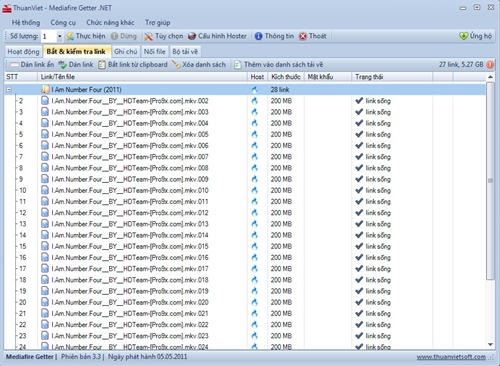Click Mediafire host icon in row 10
Image resolution: width=500 pixels, height=366 pixels.
(x=255, y=190)
